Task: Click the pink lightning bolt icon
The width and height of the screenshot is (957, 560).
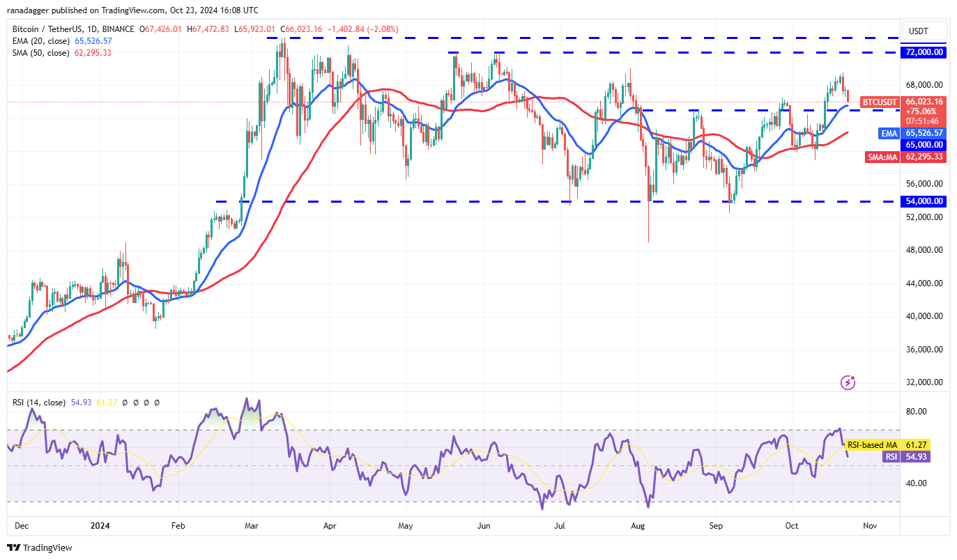Action: 848,382
